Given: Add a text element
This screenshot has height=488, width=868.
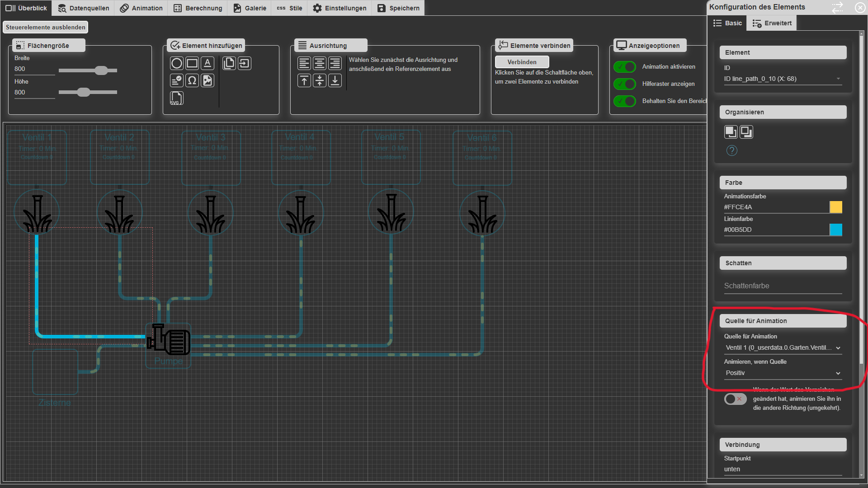Looking at the screenshot, I should pos(208,63).
